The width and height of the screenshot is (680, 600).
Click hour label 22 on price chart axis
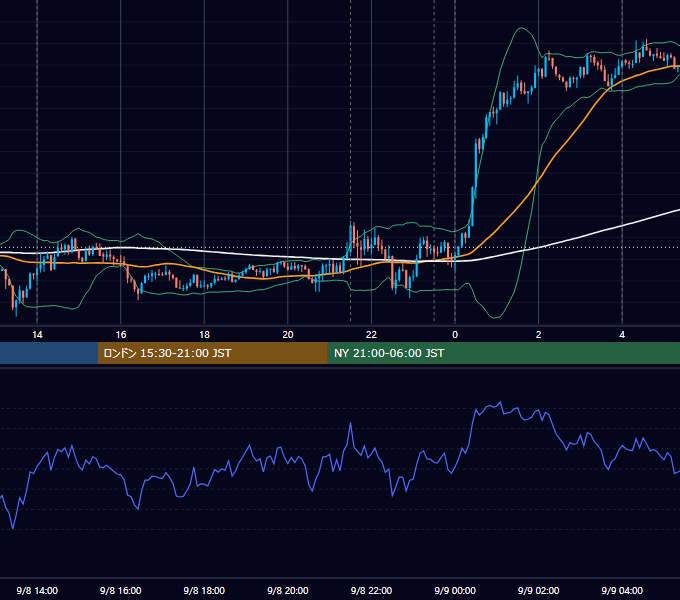point(371,335)
